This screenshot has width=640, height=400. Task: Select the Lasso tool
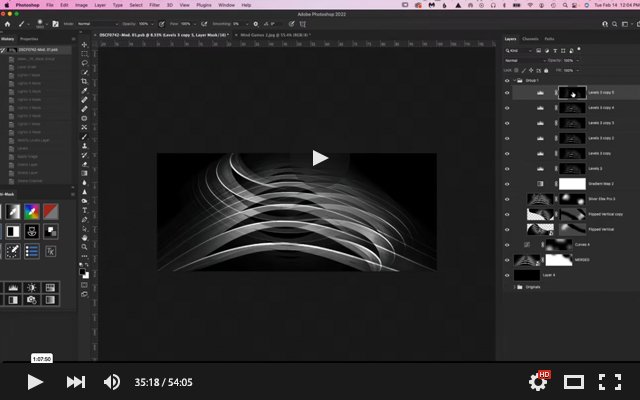pyautogui.click(x=84, y=63)
